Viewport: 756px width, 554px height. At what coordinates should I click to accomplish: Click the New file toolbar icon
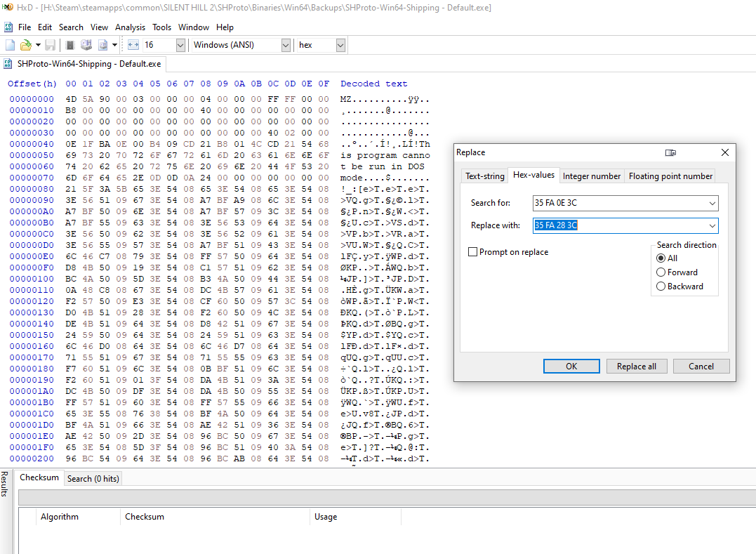pos(10,46)
